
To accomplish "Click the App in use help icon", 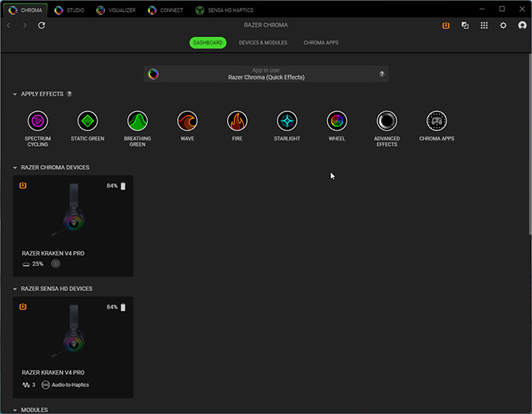I will click(x=382, y=74).
